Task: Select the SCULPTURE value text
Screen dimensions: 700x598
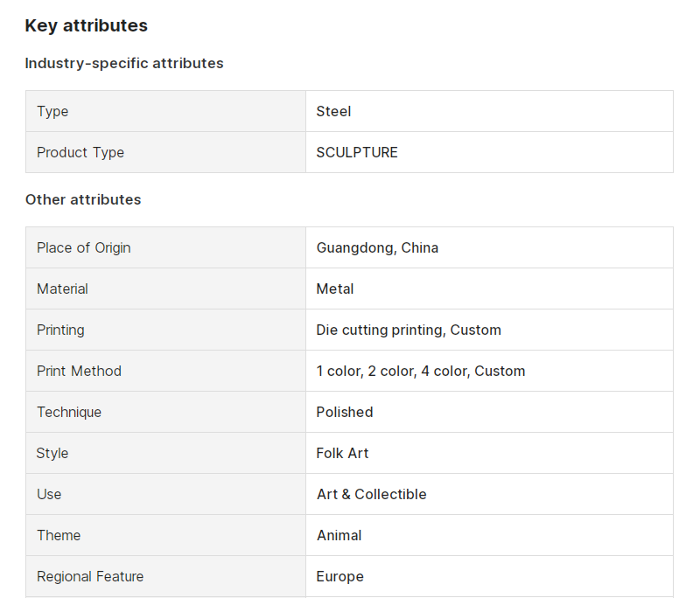Action: pyautogui.click(x=357, y=152)
